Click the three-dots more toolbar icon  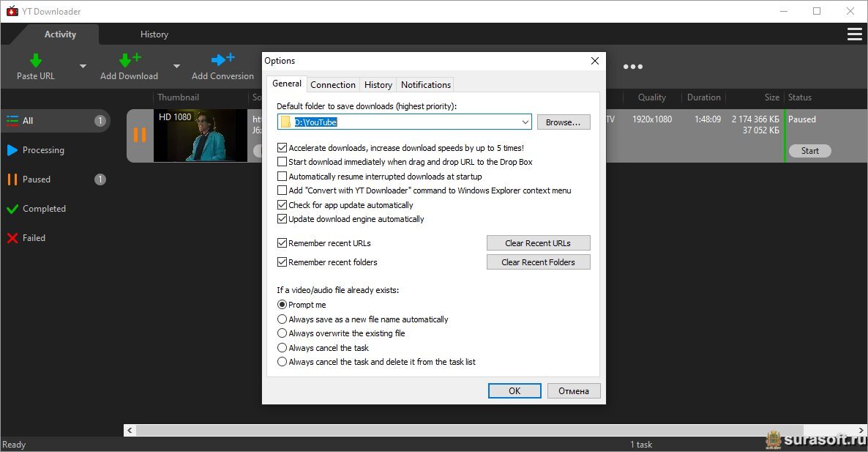[x=633, y=67]
